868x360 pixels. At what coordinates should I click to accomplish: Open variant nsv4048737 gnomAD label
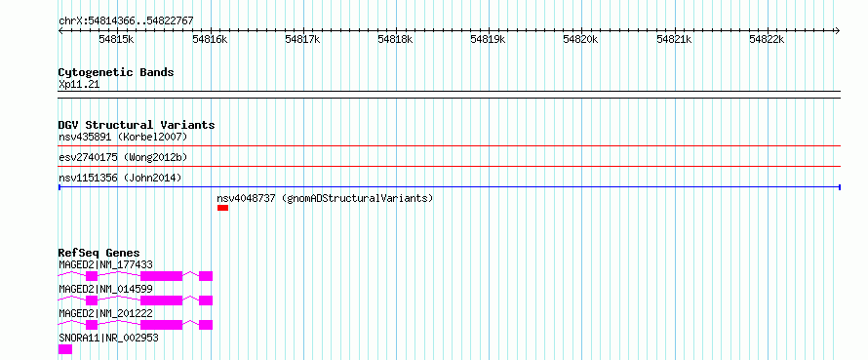[325, 198]
